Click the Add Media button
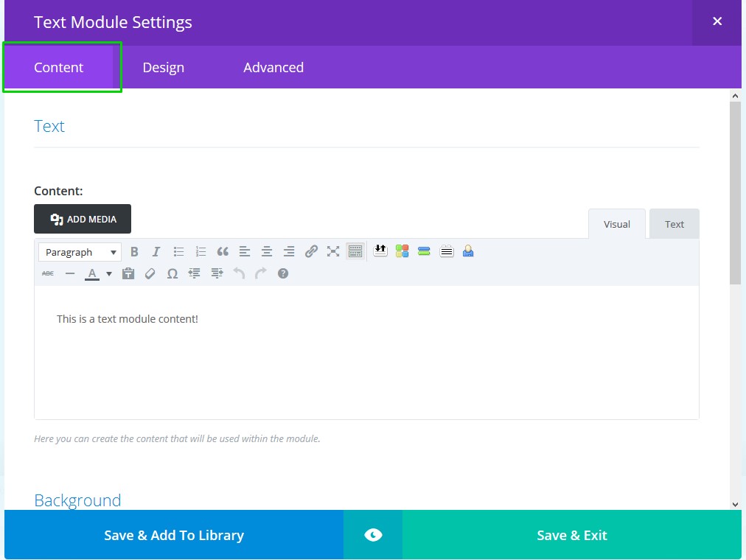This screenshot has width=746, height=560. [x=83, y=219]
